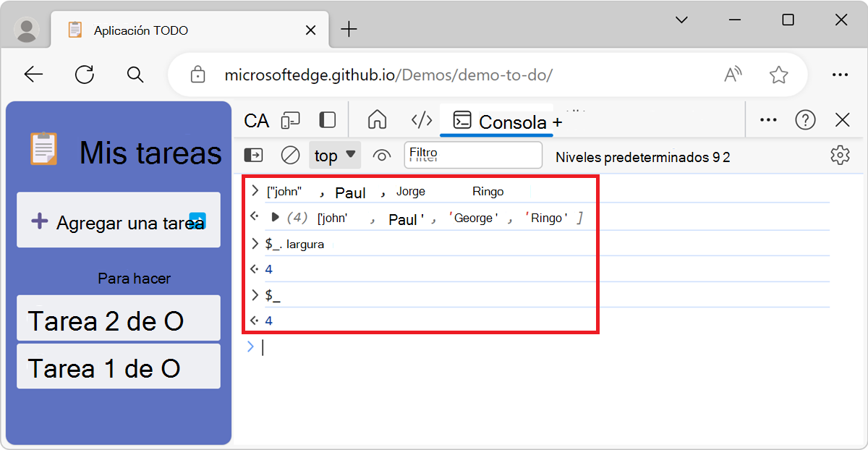Click the device emulation toggle icon

[291, 120]
